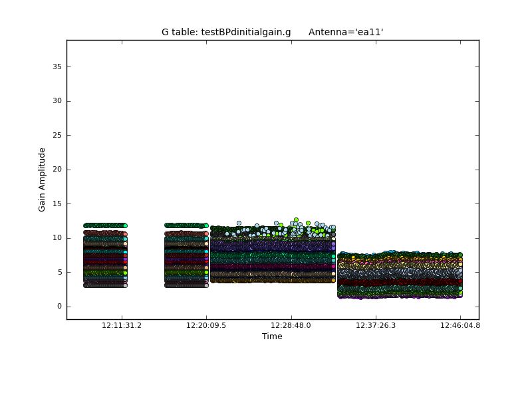This screenshot has height=399, width=532.
Task: Click the 'Gain Amplitude' y-axis label
Action: click(42, 180)
